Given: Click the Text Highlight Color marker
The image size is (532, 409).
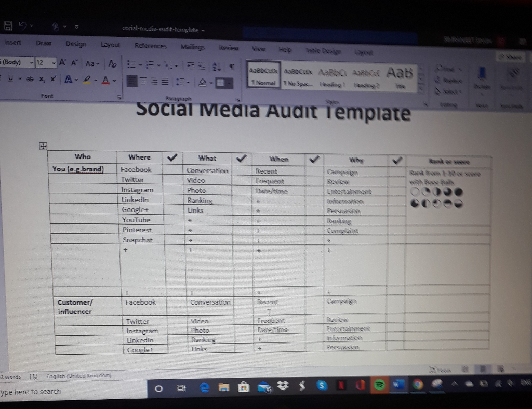Looking at the screenshot, I should coord(87,80).
